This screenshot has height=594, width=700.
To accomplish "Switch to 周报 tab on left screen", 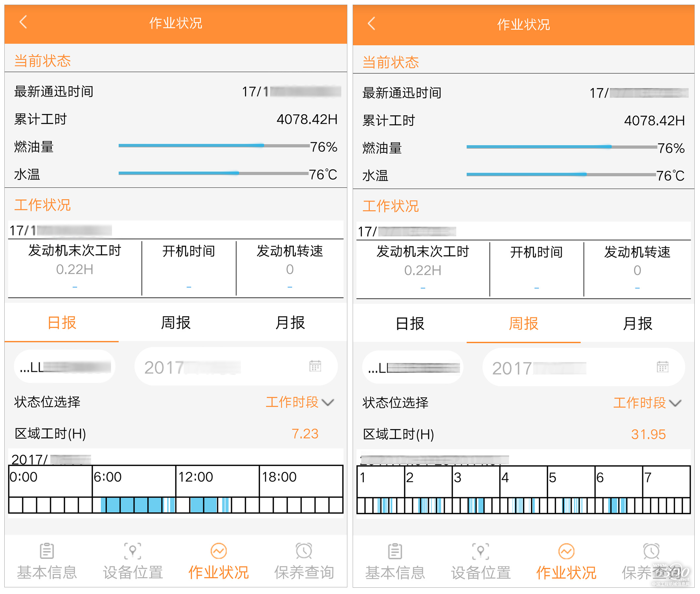I will 176,323.
